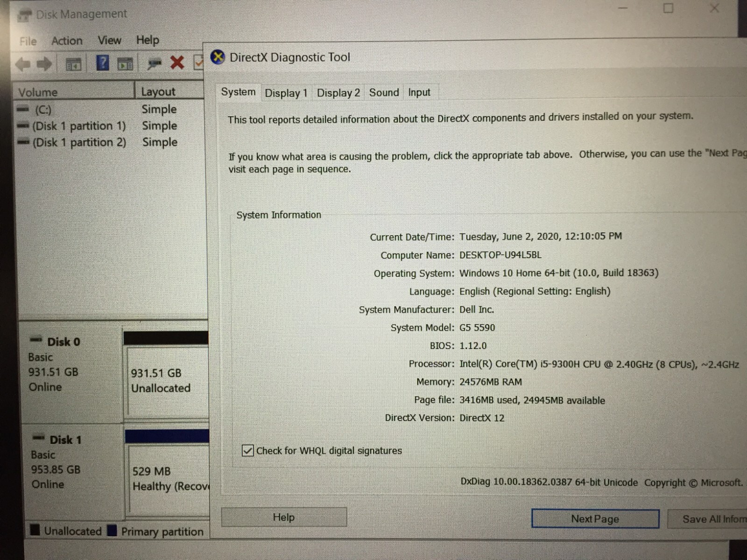The height and width of the screenshot is (560, 747).
Task: Click the DxDiag version text at bottom
Action: (549, 482)
